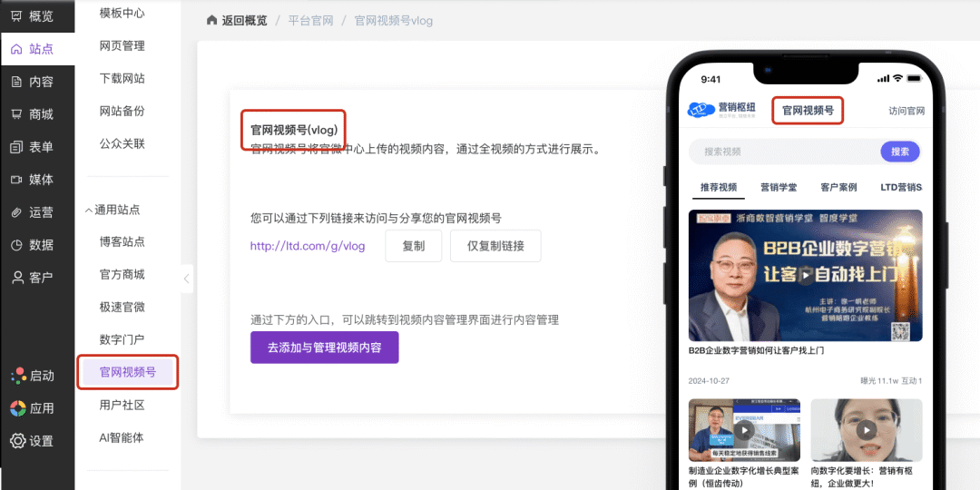Click the 复制 button
Screen dimensions: 980x490
[x=414, y=246]
